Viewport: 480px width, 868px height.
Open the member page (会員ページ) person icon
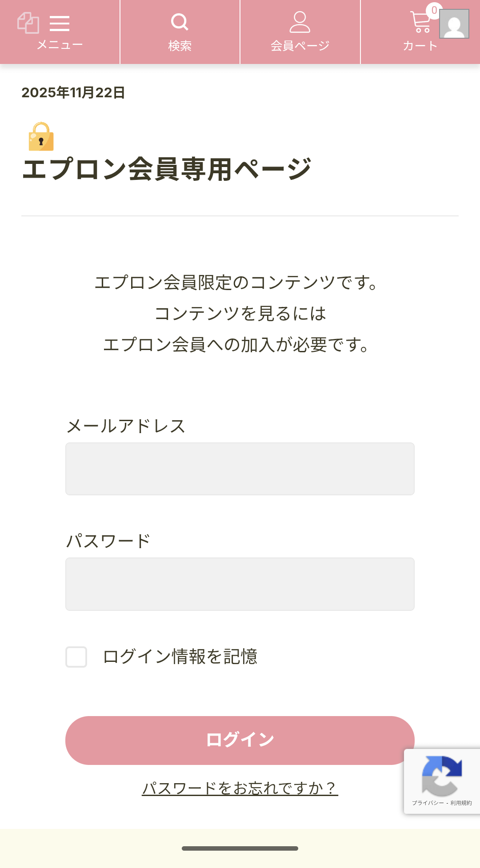[300, 22]
